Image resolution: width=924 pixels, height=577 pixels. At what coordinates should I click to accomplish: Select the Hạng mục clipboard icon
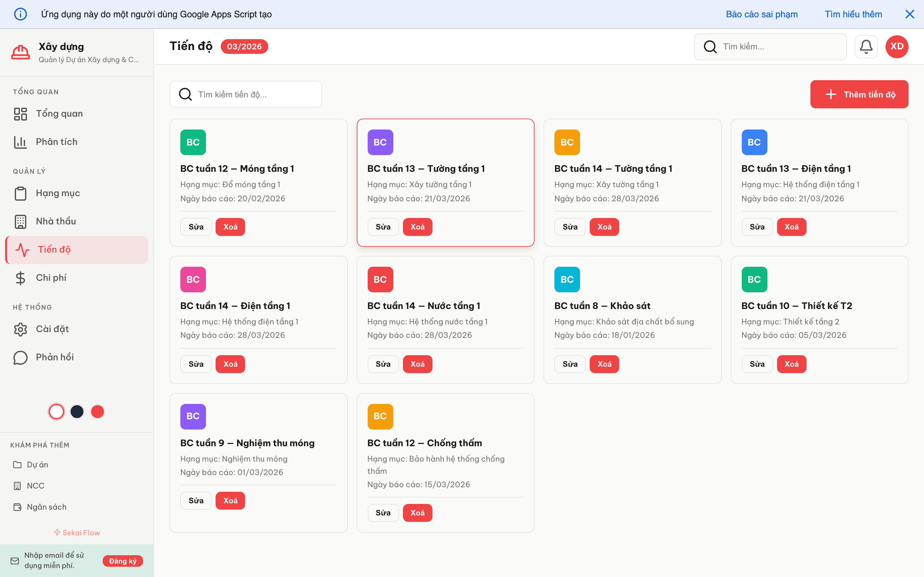click(x=20, y=193)
